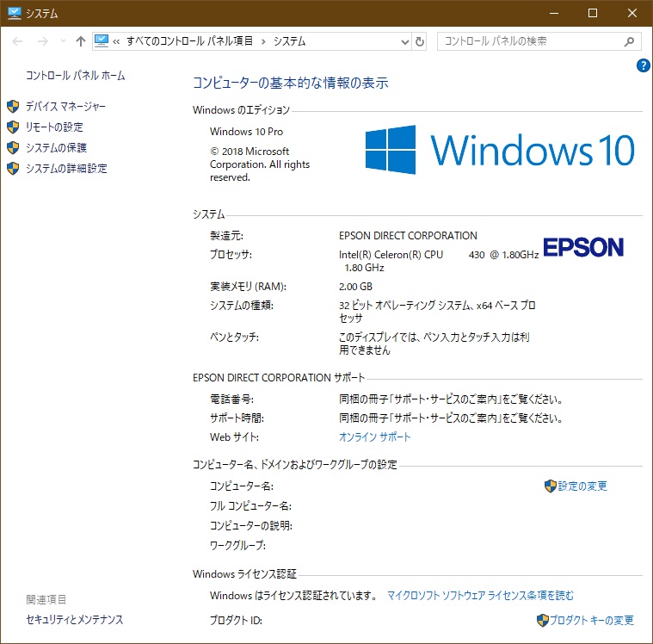Refresh the System page
653x644 pixels.
tap(419, 41)
